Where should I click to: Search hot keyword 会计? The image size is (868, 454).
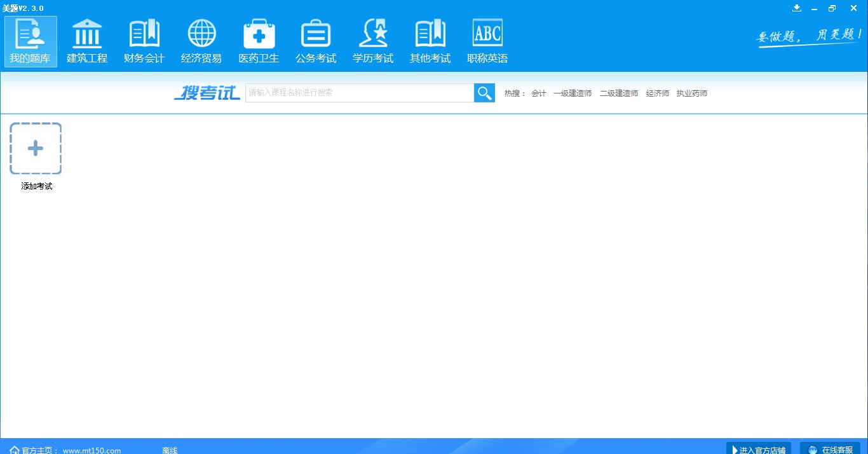pyautogui.click(x=539, y=93)
